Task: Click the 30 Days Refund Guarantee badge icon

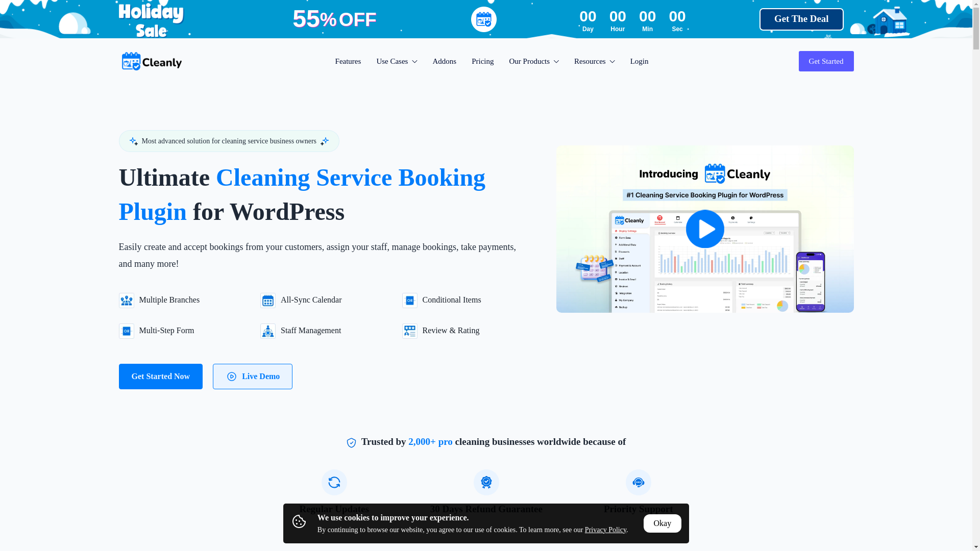Action: coord(486,482)
